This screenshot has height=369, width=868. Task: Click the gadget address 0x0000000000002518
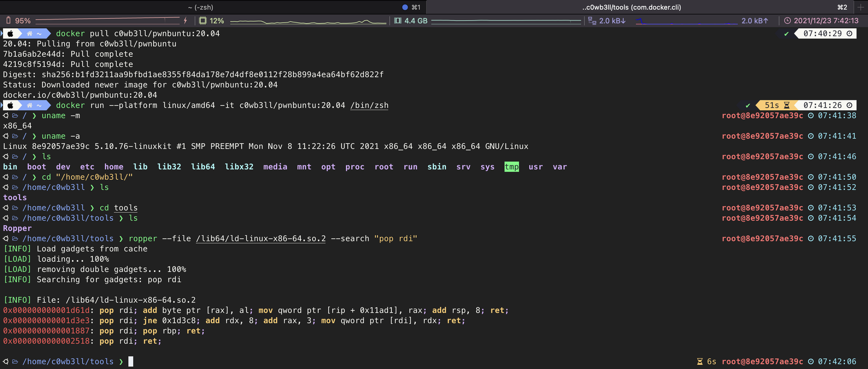pos(46,341)
